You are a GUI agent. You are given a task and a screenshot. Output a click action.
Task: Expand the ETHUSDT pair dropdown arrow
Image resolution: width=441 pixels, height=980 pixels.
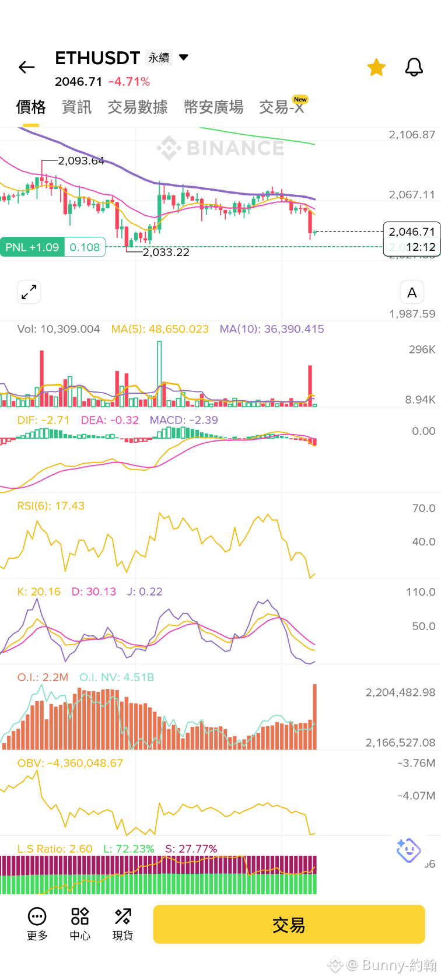click(x=183, y=57)
